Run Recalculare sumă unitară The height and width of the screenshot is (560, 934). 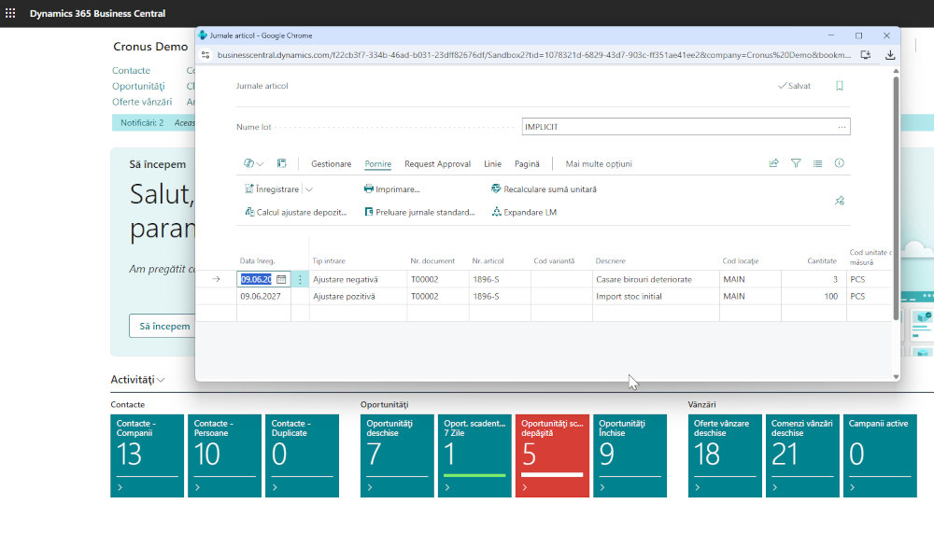coord(544,189)
